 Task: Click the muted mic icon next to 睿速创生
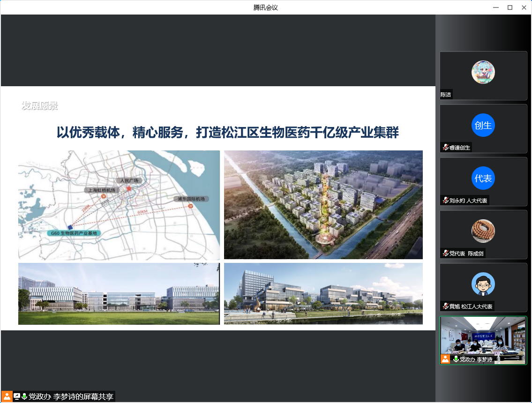(x=445, y=147)
